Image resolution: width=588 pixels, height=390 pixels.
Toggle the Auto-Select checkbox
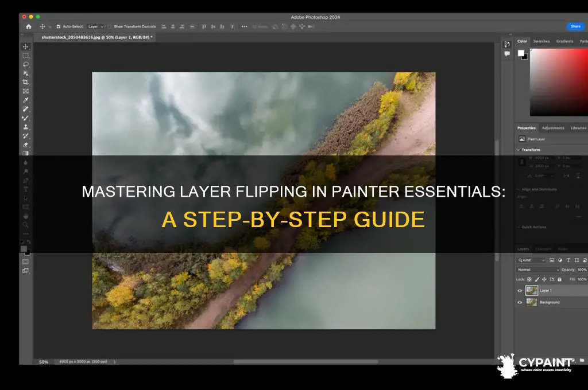coord(59,26)
